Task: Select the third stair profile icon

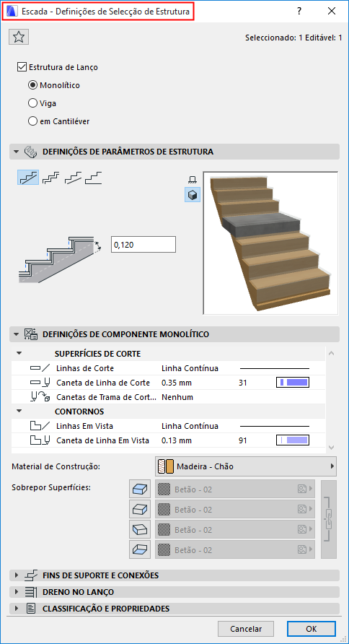Action: click(x=72, y=178)
